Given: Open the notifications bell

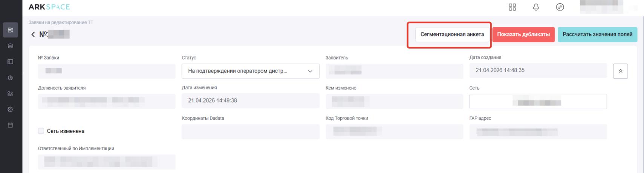Looking at the screenshot, I should tap(536, 7).
